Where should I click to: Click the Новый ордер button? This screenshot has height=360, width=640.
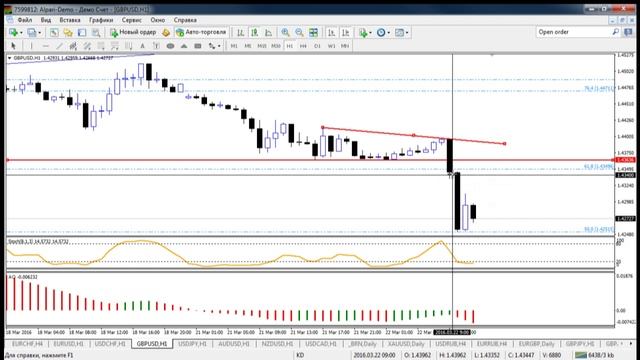pyautogui.click(x=133, y=32)
